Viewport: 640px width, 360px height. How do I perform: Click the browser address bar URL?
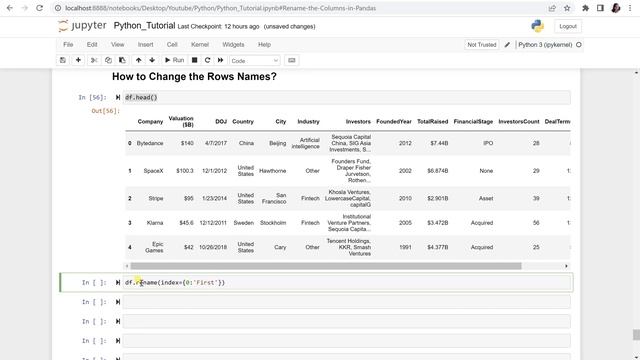(x=220, y=8)
